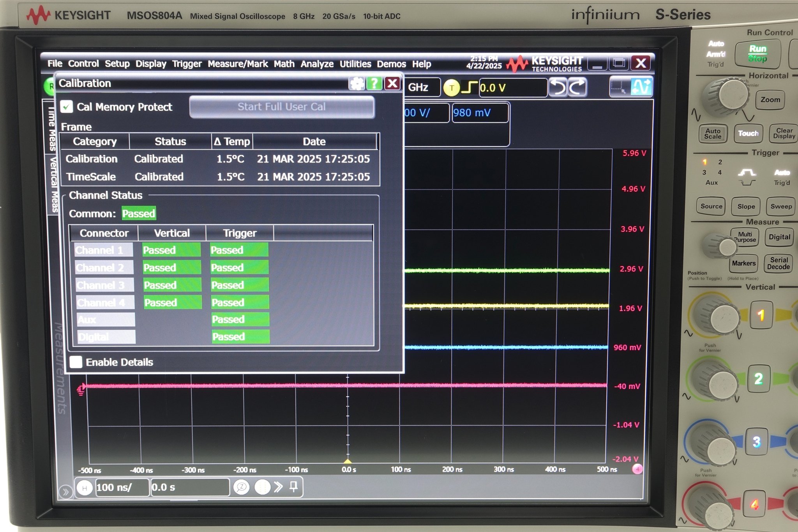798x532 pixels.
Task: Click the channel 4 marker at axis corner
Action: coord(637,469)
